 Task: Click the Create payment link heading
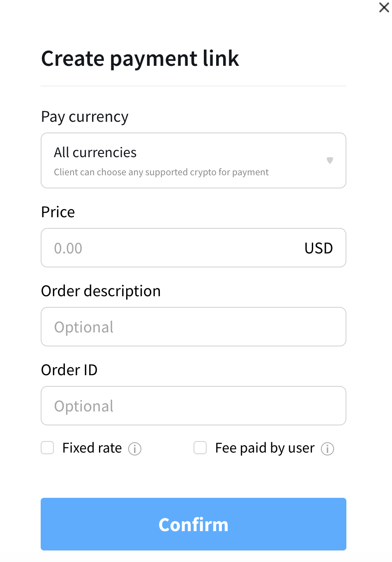pyautogui.click(x=140, y=58)
